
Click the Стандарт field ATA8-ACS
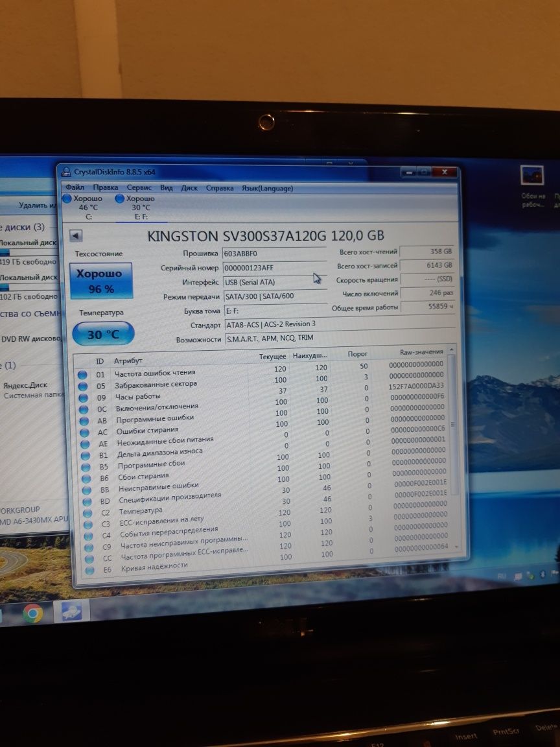pos(340,324)
